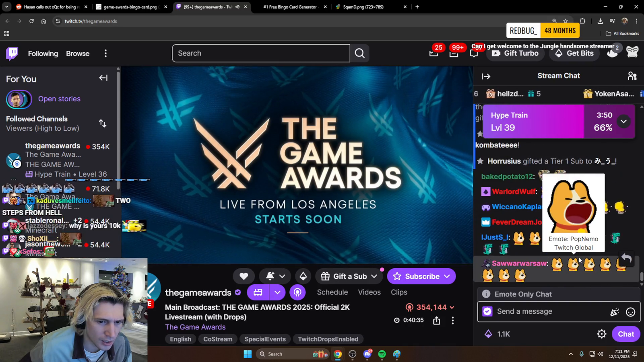
Task: Click the Bits cheer diamond icon below the video
Action: (x=303, y=276)
